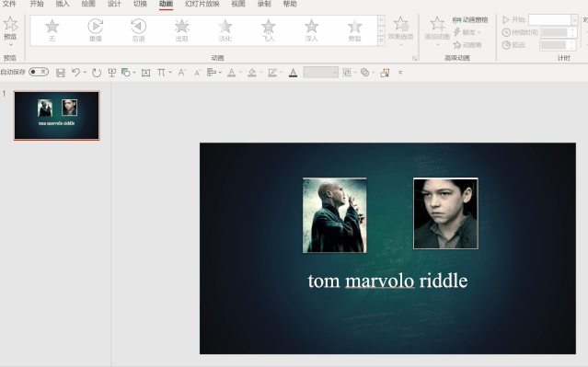
Task: Click the shapes icon in quick toolbar
Action: 126,73
